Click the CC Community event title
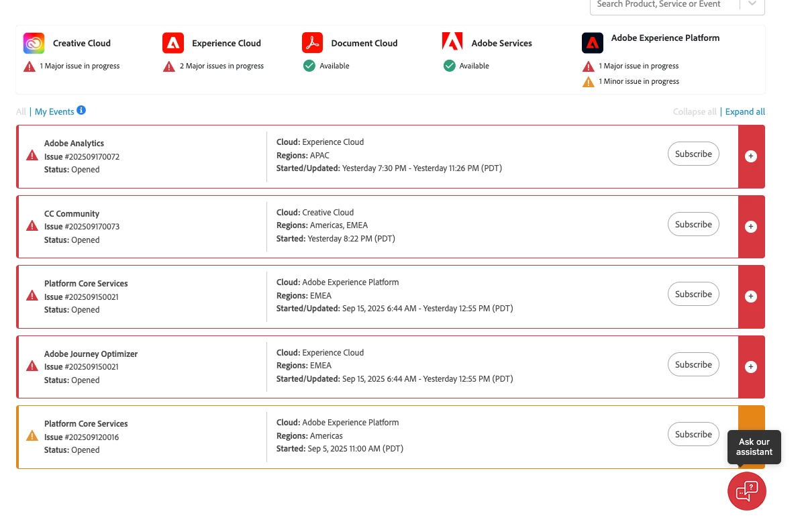Viewport: 804px width, 532px height. pos(72,214)
